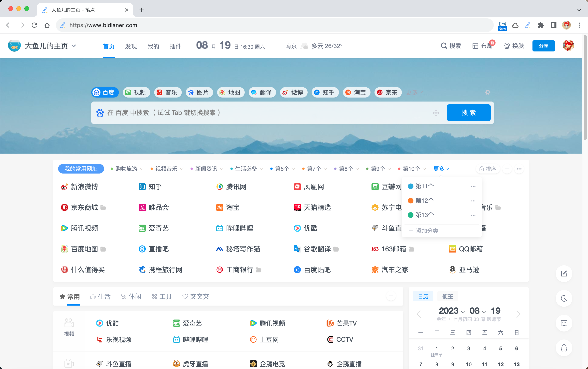The height and width of the screenshot is (369, 588).
Task: Open notification bell floating button
Action: 564,348
